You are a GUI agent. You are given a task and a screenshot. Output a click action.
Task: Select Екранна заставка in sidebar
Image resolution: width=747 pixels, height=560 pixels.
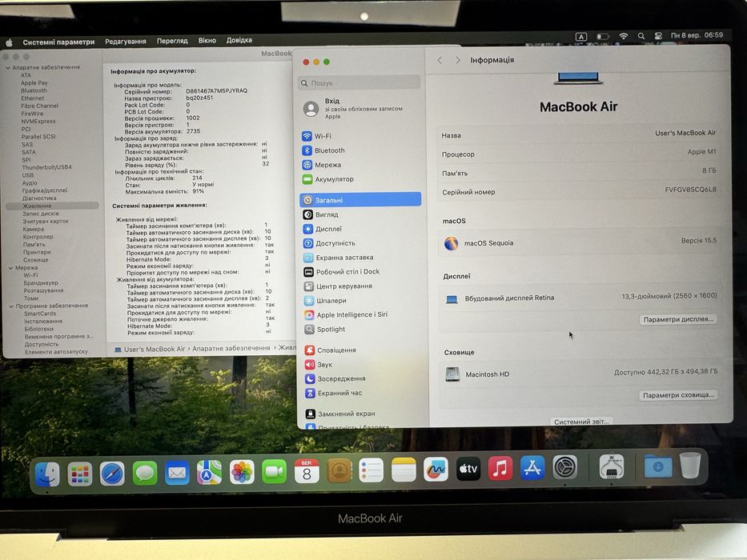point(360,257)
